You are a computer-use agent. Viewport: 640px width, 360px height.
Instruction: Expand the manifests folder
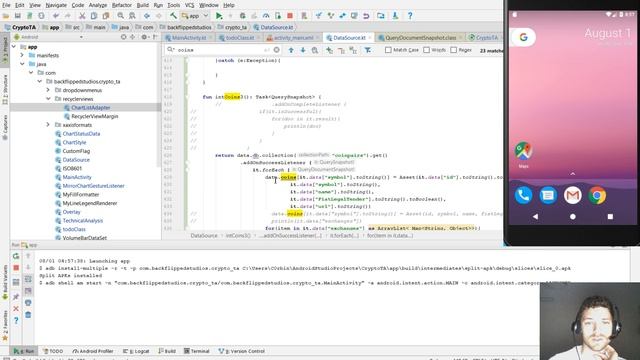click(22, 55)
